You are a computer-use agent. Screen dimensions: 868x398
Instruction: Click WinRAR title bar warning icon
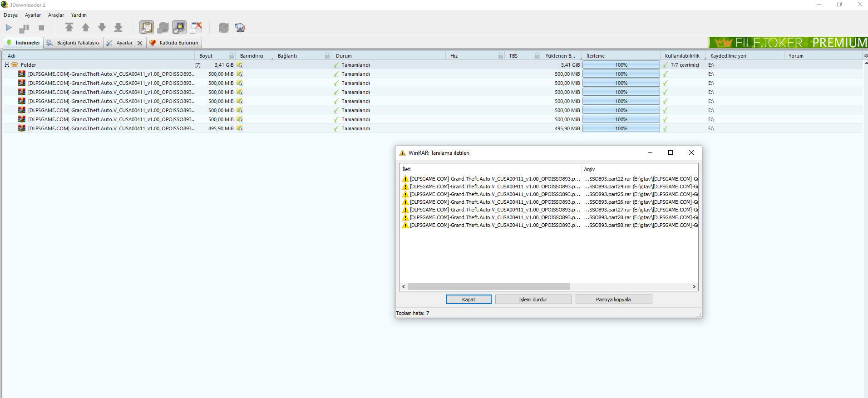pos(402,153)
